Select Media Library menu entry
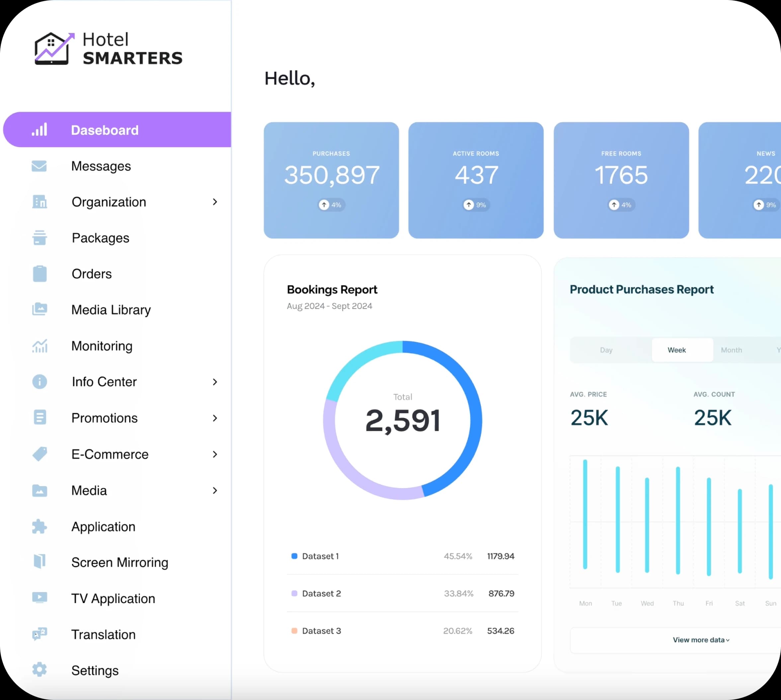This screenshot has width=781, height=700. click(x=111, y=310)
